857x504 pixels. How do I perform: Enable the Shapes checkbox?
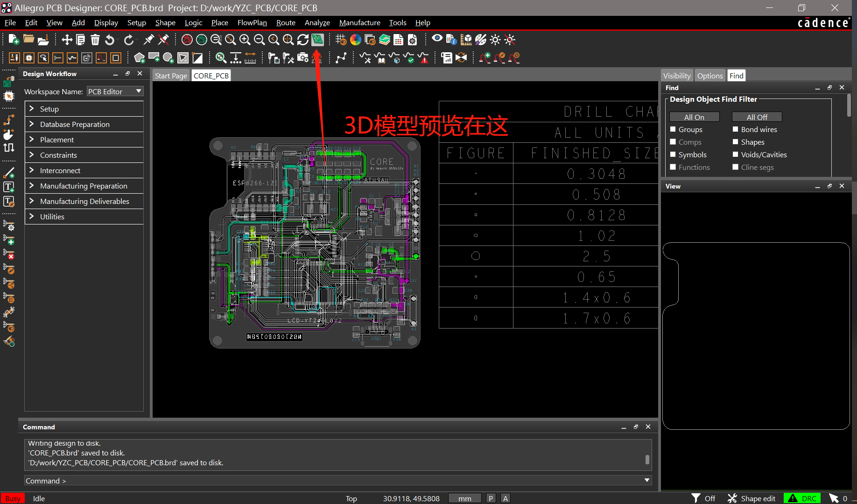(736, 142)
